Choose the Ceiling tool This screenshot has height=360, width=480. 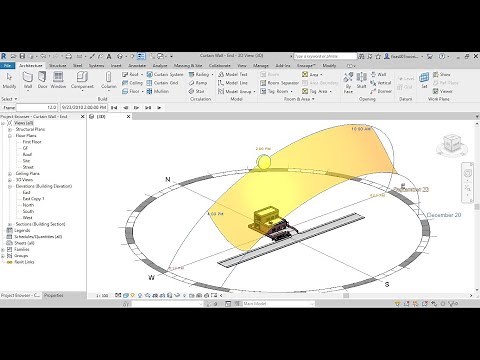(x=132, y=83)
